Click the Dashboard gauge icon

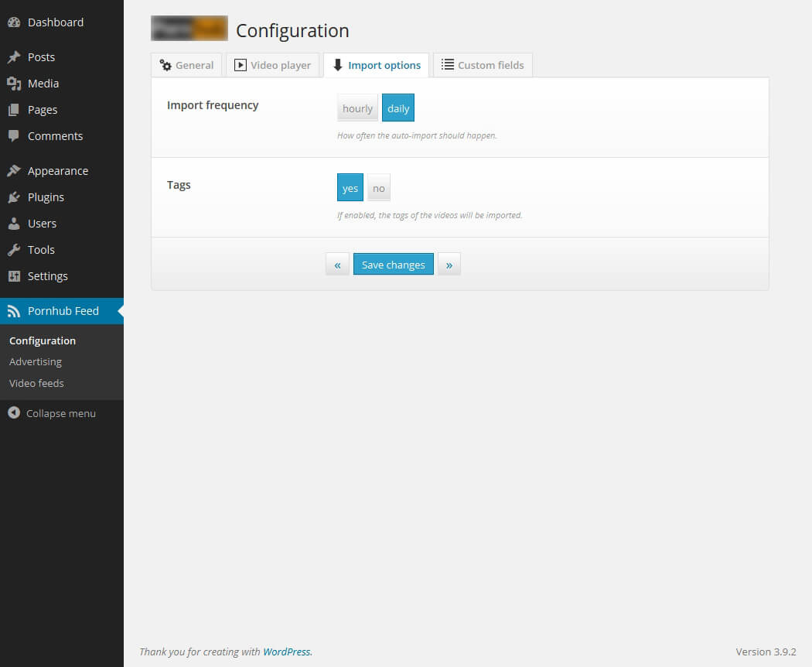(x=14, y=22)
